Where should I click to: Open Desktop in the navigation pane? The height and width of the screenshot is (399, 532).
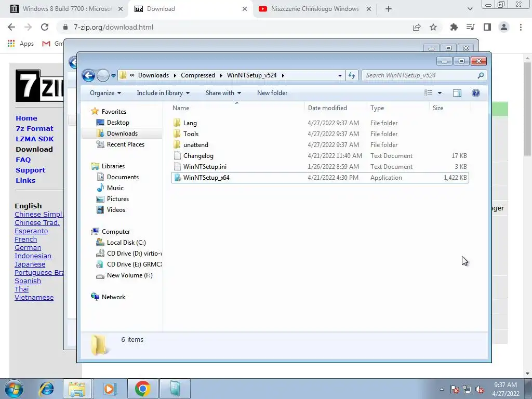click(x=118, y=123)
